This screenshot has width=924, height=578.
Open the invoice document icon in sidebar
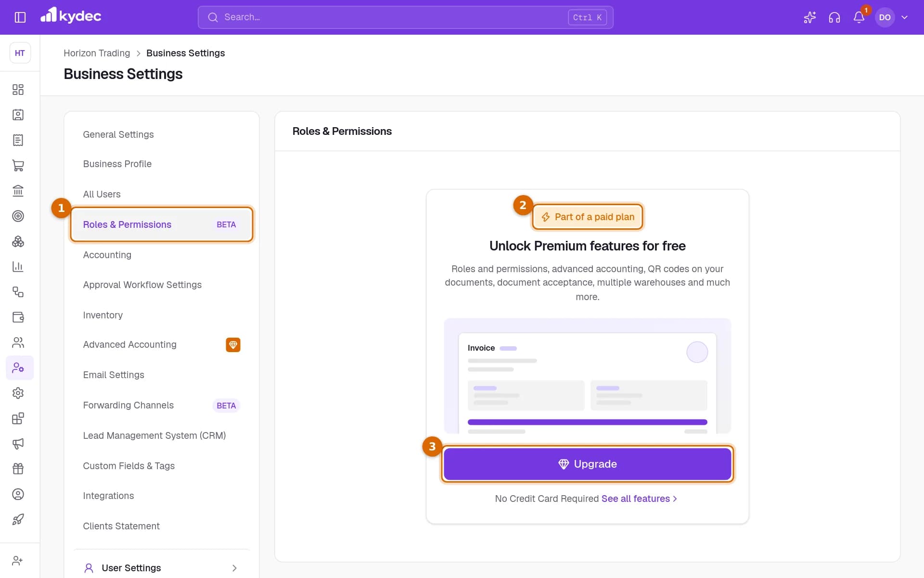coord(18,140)
